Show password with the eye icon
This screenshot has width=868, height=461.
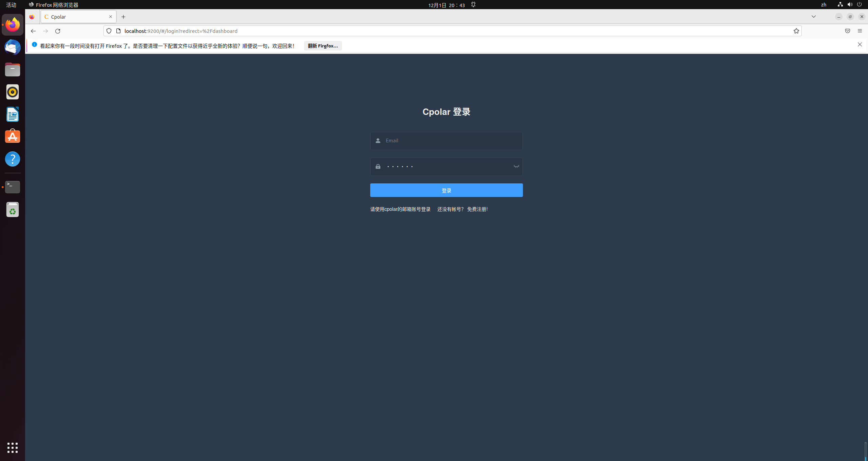[x=516, y=166]
